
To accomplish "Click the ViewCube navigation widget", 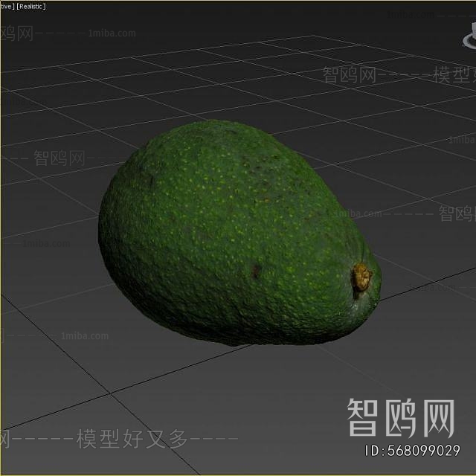I will 469,37.
